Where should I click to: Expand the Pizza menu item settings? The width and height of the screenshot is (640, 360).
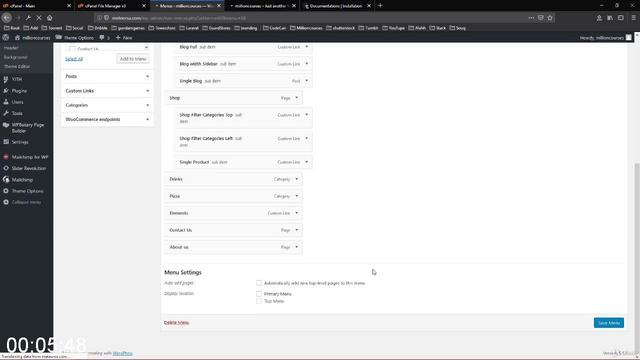click(297, 196)
